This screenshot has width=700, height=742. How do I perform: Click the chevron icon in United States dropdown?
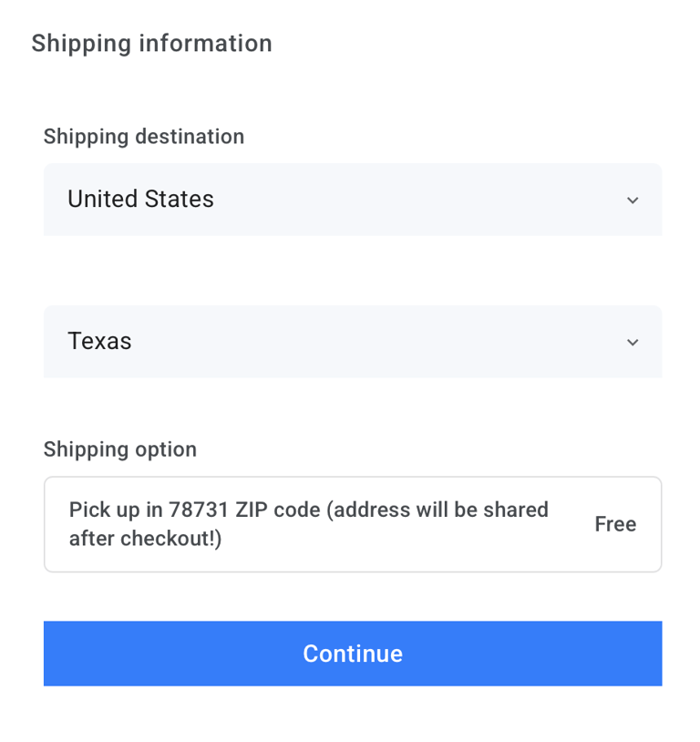point(633,201)
